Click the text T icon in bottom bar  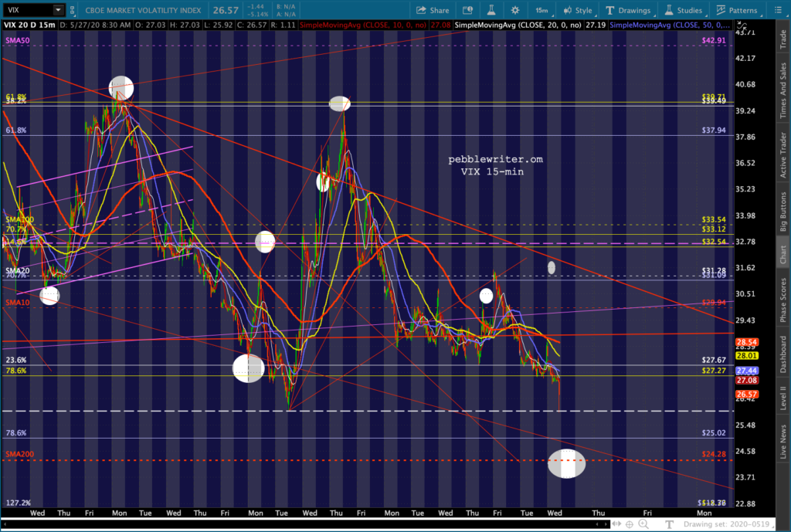tap(668, 525)
